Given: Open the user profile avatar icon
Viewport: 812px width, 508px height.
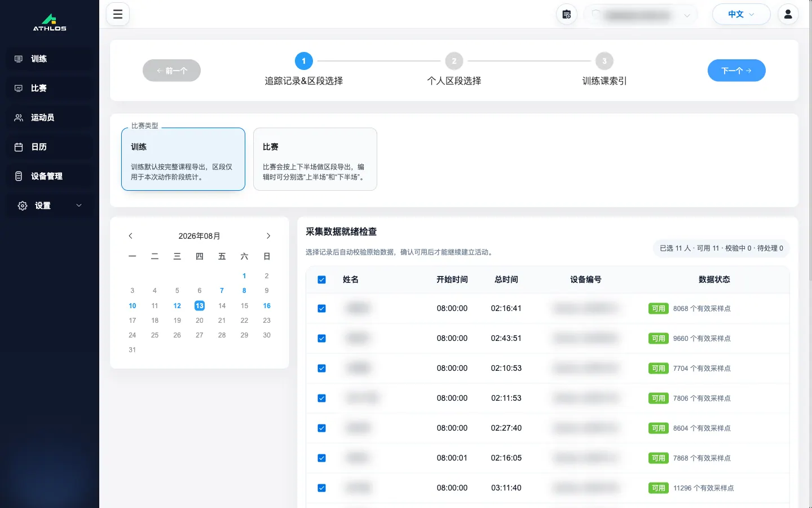Looking at the screenshot, I should [x=788, y=14].
